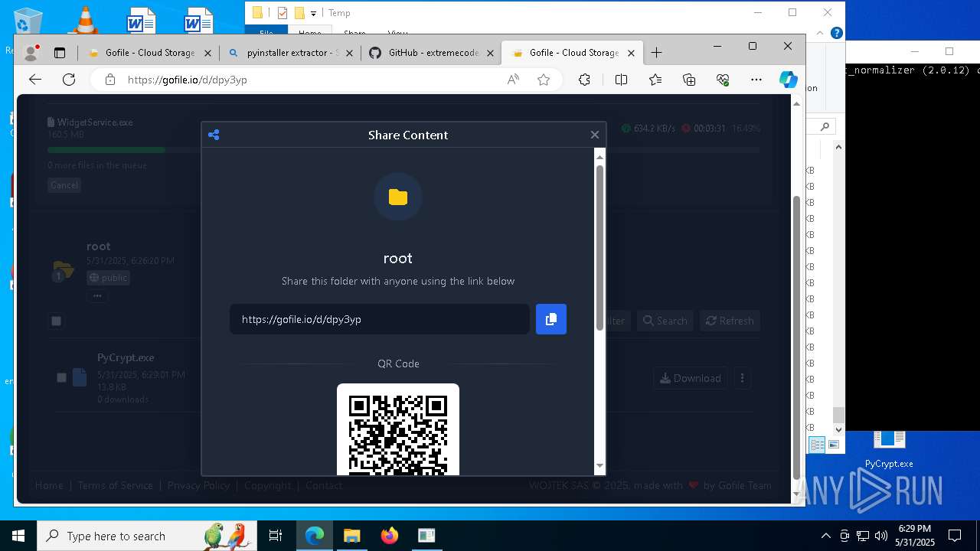Open Edge Settings and more menu

coord(756,80)
